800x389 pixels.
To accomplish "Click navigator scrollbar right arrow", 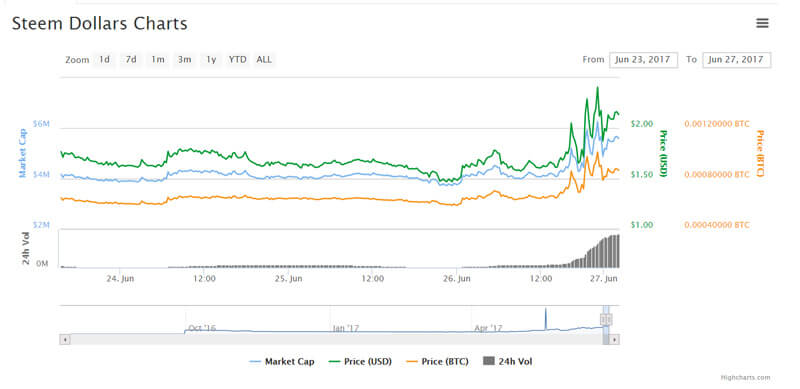I will [614, 339].
